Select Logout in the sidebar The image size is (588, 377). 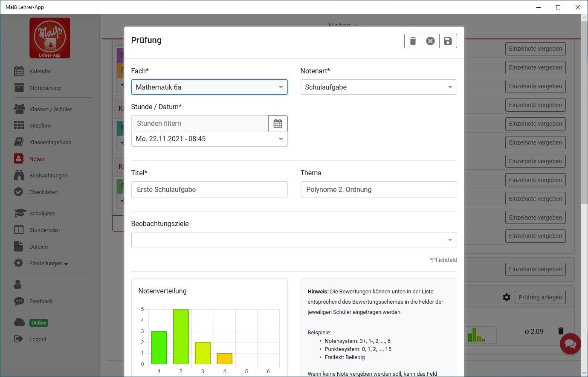[38, 339]
